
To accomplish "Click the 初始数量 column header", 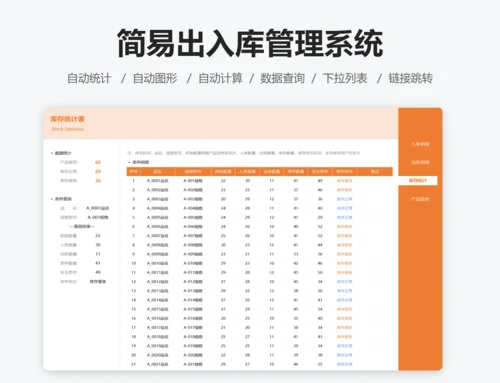I will click(223, 171).
